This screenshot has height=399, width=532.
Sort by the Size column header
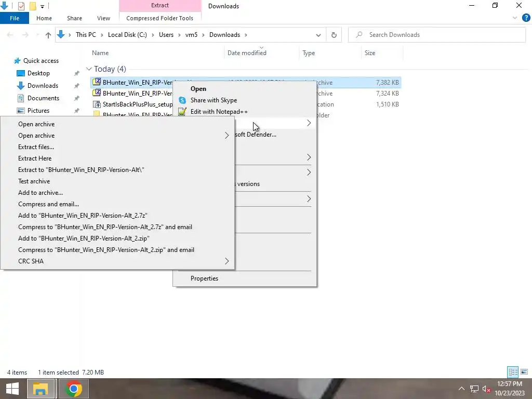pos(370,53)
